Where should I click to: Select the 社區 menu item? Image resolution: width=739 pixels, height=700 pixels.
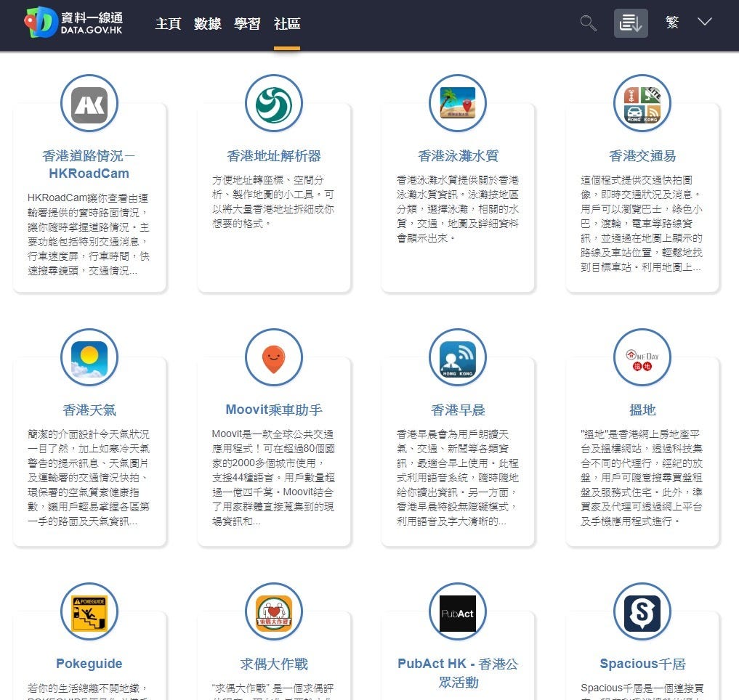(x=287, y=23)
